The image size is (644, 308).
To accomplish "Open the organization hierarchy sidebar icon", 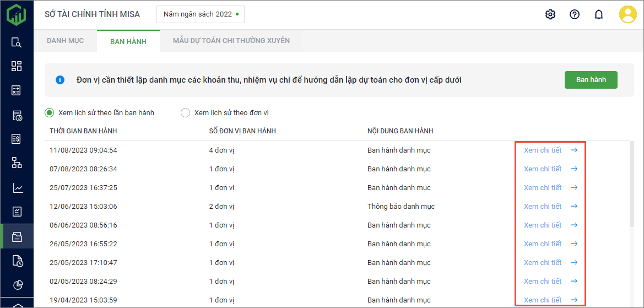I will pos(17,163).
